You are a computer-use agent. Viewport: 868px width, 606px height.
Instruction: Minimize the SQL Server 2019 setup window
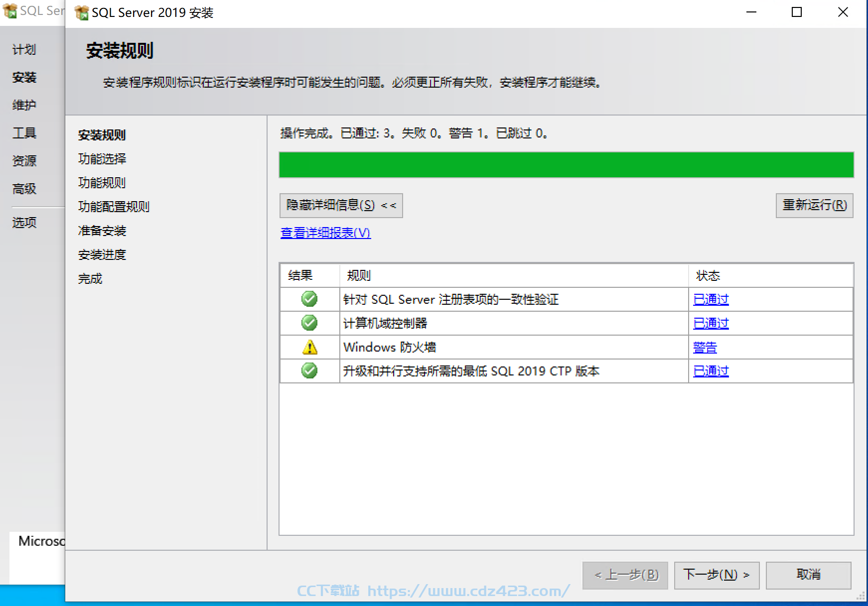pos(751,12)
